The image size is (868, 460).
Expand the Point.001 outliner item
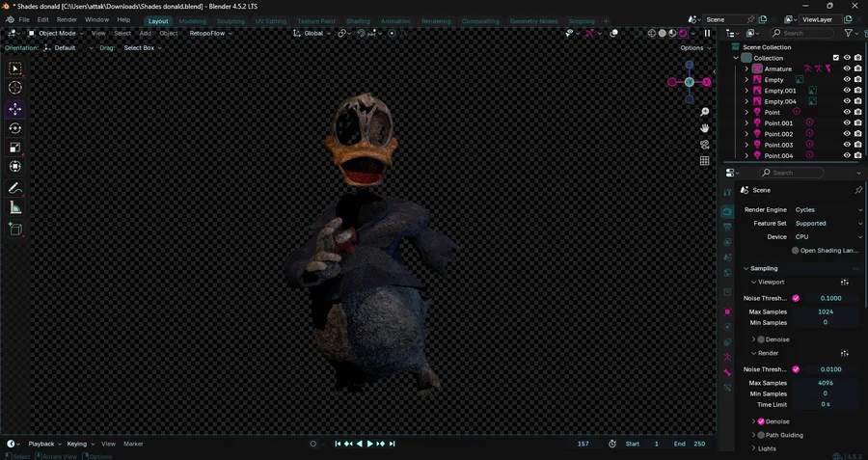[x=746, y=122]
